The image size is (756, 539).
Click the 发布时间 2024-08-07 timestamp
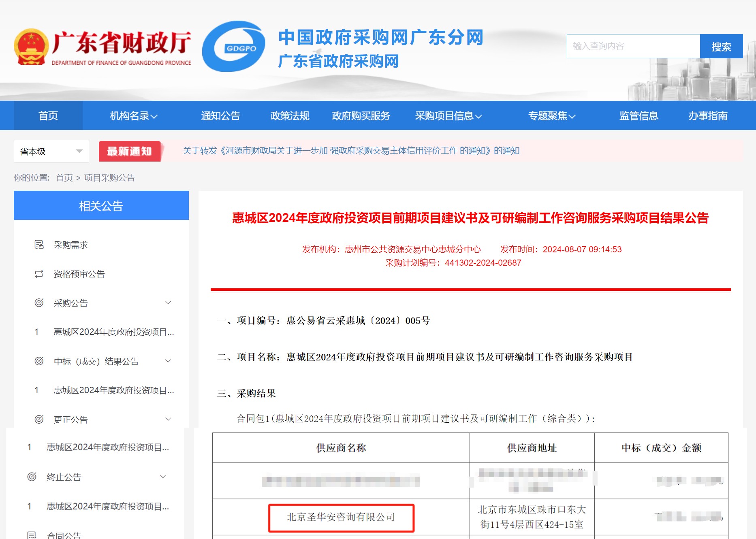[x=561, y=249]
